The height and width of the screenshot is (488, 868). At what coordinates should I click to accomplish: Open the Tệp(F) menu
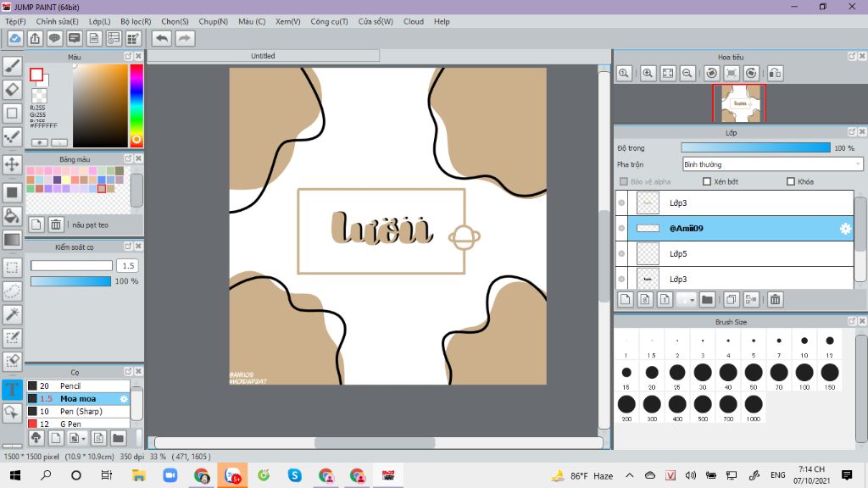[x=15, y=21]
